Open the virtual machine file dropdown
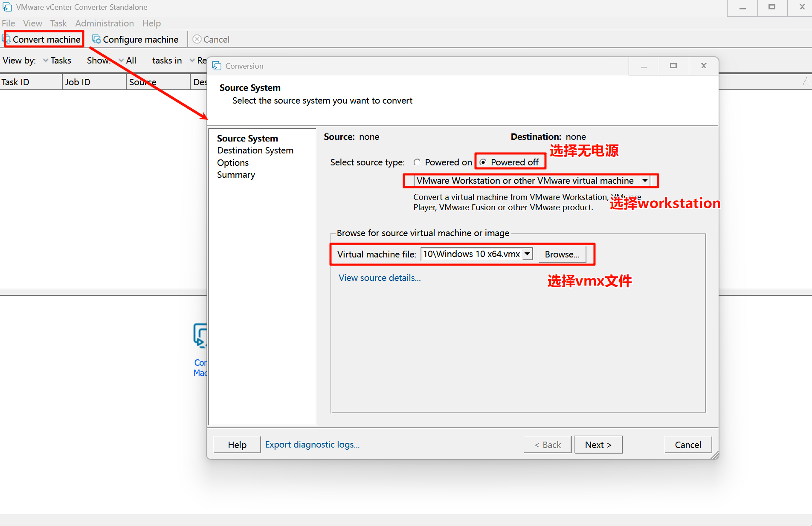 point(528,254)
